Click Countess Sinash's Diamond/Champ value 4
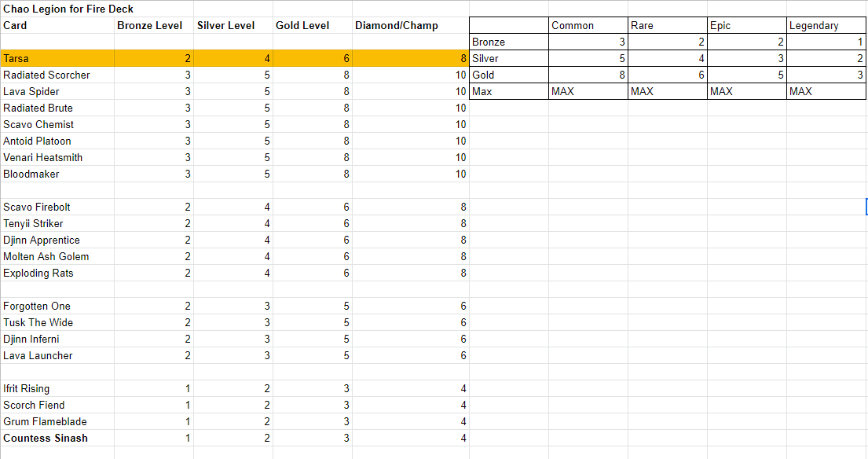The width and height of the screenshot is (868, 459). point(410,438)
